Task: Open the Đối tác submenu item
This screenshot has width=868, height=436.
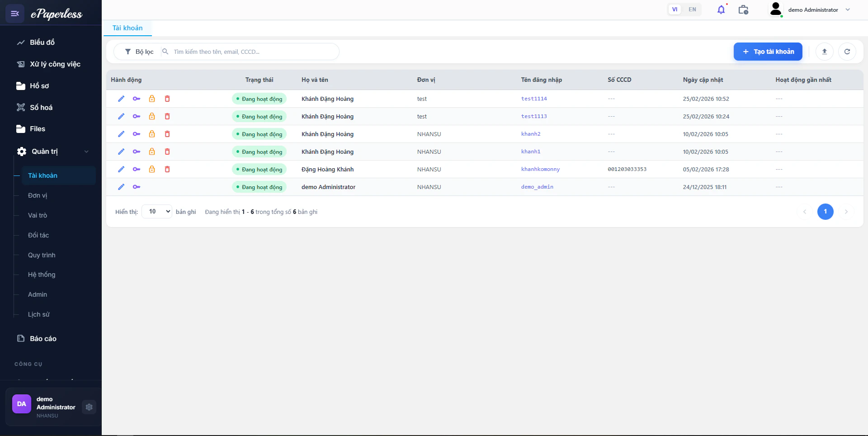Action: pyautogui.click(x=38, y=235)
